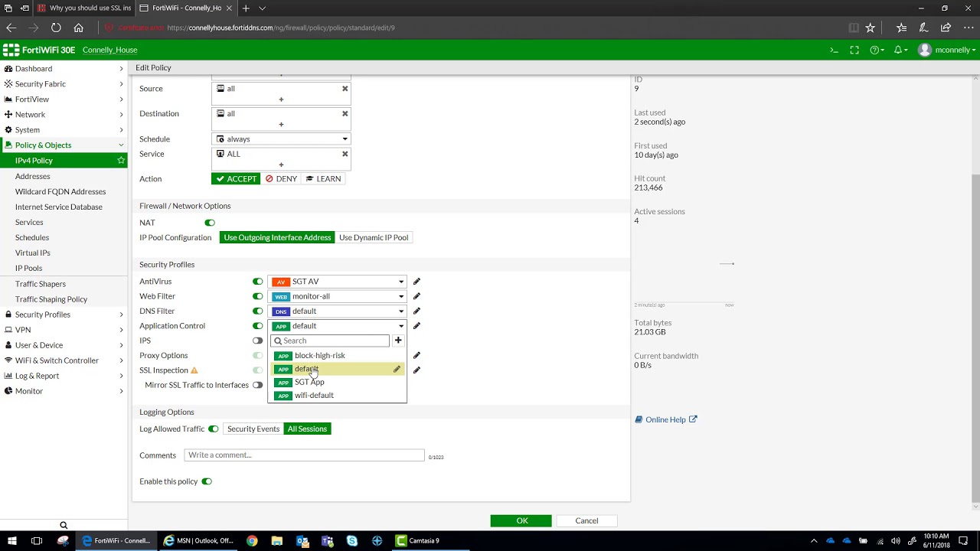
Task: Remove 'ALL' from Service field
Action: point(345,154)
